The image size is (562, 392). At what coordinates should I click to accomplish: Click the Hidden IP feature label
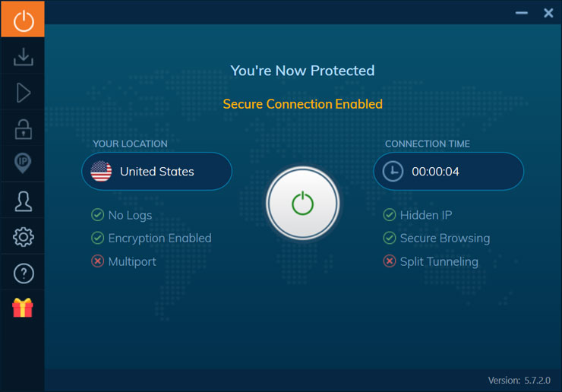(x=425, y=215)
